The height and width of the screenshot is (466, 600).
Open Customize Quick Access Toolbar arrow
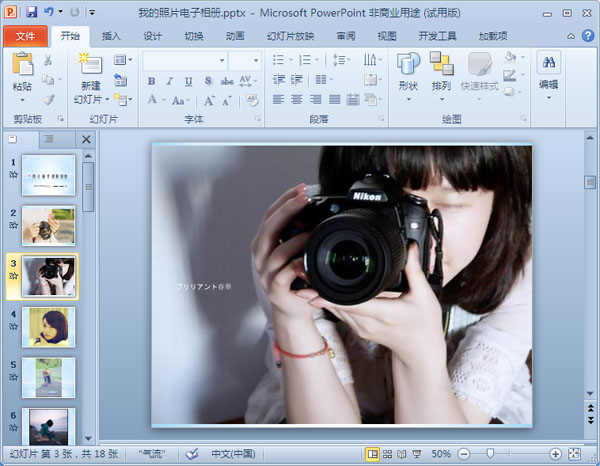pos(92,13)
